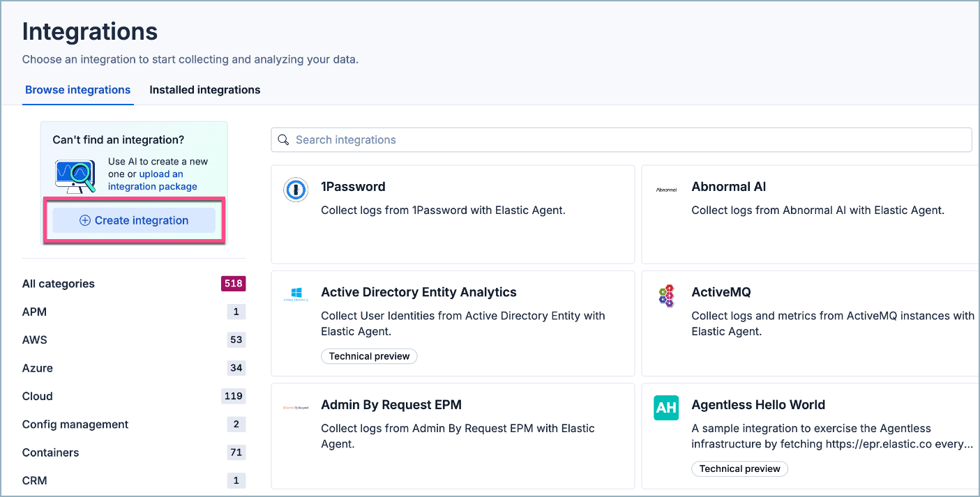Click Technical preview badge on Active Directory card
Image resolution: width=980 pixels, height=497 pixels.
click(369, 356)
